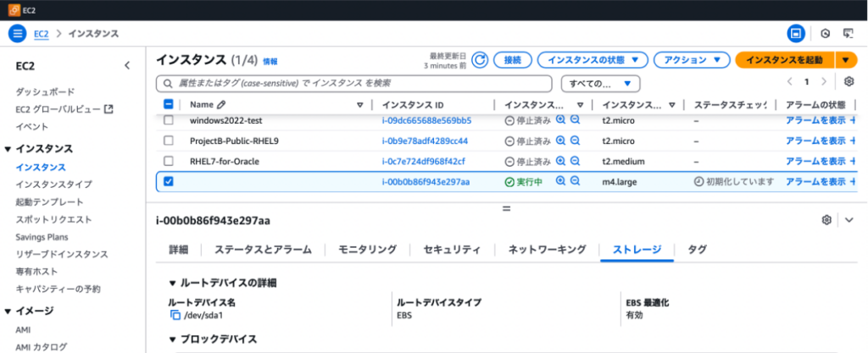The height and width of the screenshot is (353, 868).
Task: Collapse the インスタンス sidebar section
Action: click(x=8, y=149)
